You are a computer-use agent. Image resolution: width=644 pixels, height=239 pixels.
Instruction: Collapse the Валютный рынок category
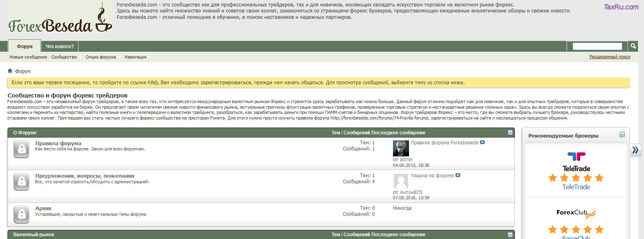510,235
